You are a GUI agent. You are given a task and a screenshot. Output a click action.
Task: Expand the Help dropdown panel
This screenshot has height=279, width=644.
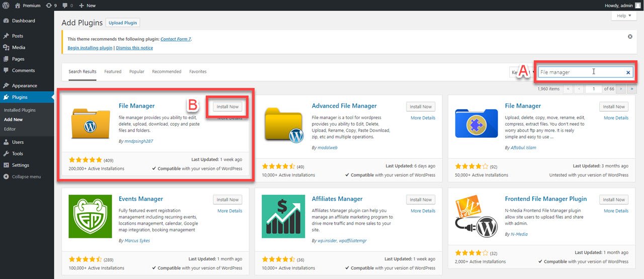(624, 16)
